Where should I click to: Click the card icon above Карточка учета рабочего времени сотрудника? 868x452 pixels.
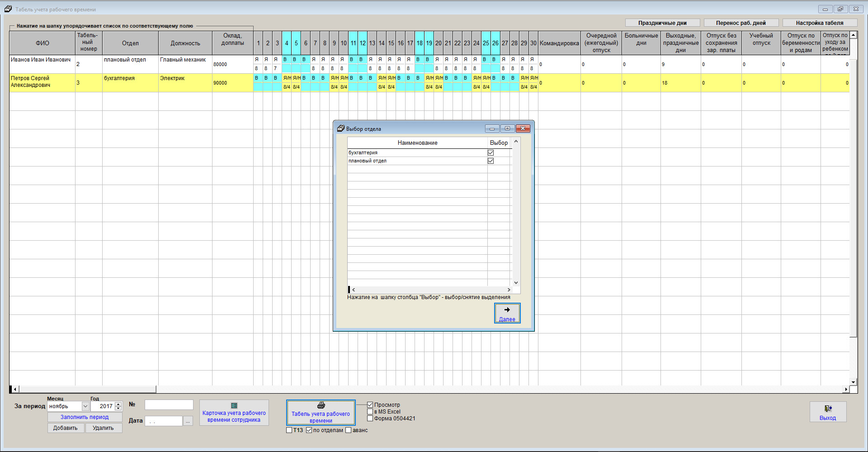pyautogui.click(x=234, y=406)
